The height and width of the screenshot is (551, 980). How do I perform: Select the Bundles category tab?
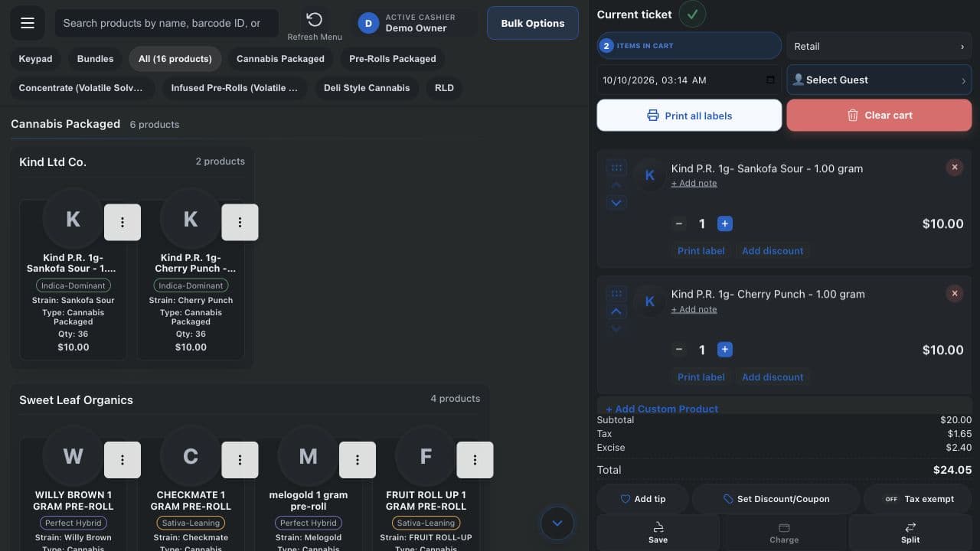pos(96,59)
